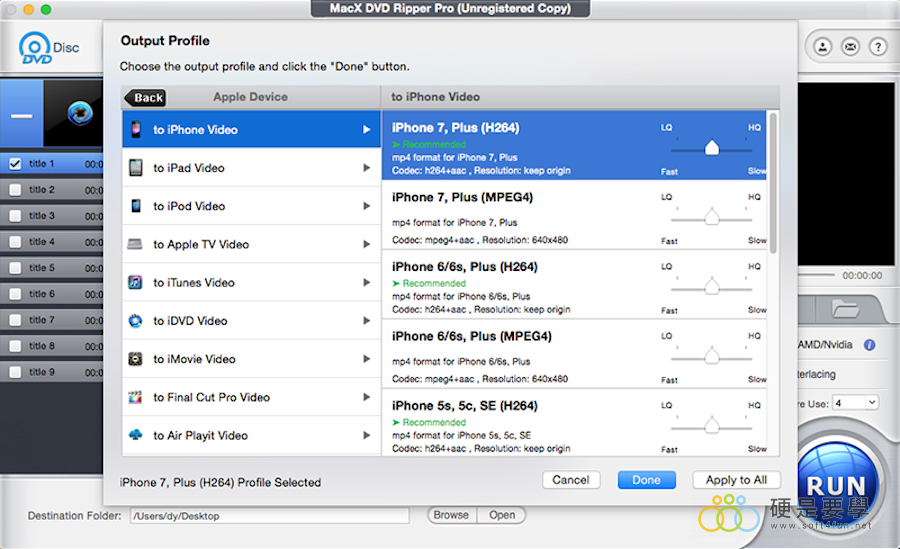Screen dimensions: 900x549
Task: Click quality slider for iPhone 7 H264
Action: point(711,148)
